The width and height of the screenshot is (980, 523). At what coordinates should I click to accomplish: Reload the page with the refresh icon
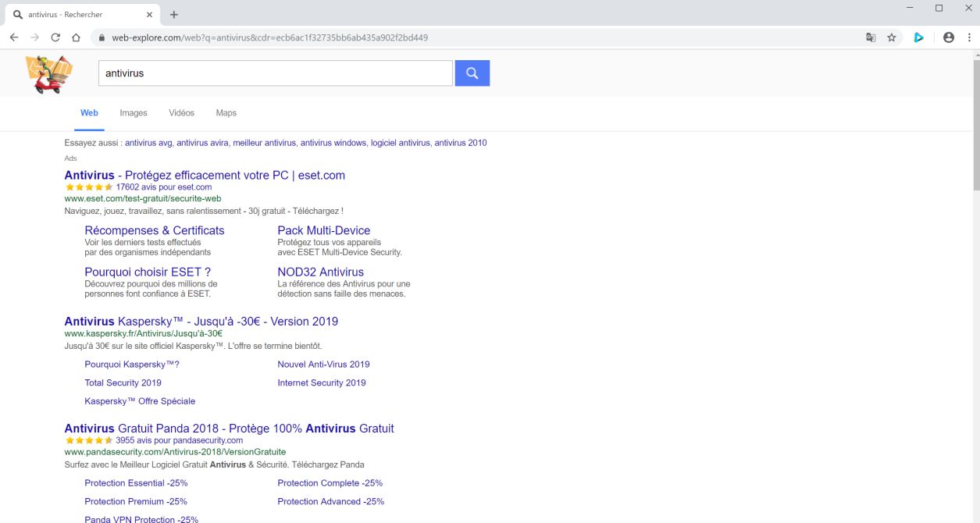pyautogui.click(x=55, y=37)
